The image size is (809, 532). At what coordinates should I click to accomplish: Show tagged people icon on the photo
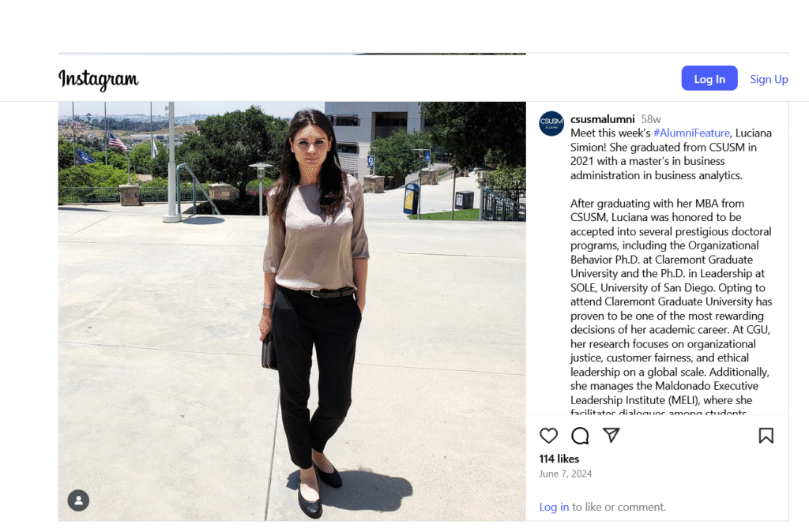78,500
